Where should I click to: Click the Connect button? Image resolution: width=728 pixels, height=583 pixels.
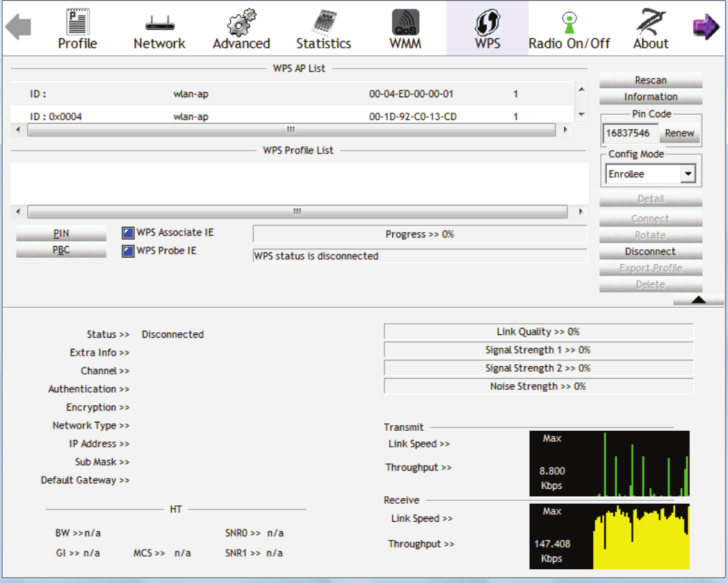click(650, 219)
